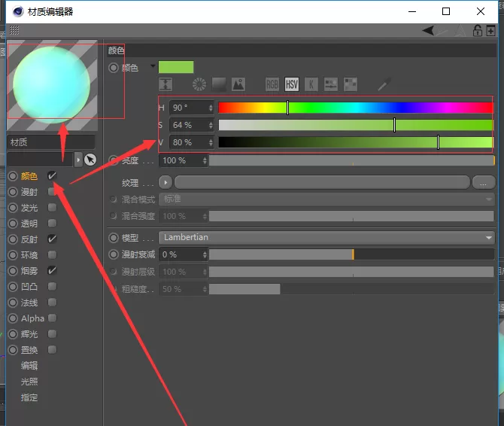Open the 烟雾 channel settings
The image size is (504, 426).
pos(29,271)
